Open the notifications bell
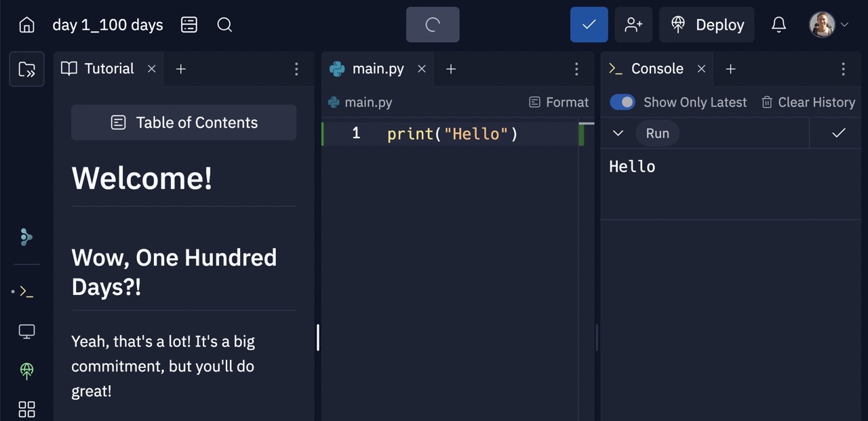This screenshot has width=868, height=421. pos(778,25)
